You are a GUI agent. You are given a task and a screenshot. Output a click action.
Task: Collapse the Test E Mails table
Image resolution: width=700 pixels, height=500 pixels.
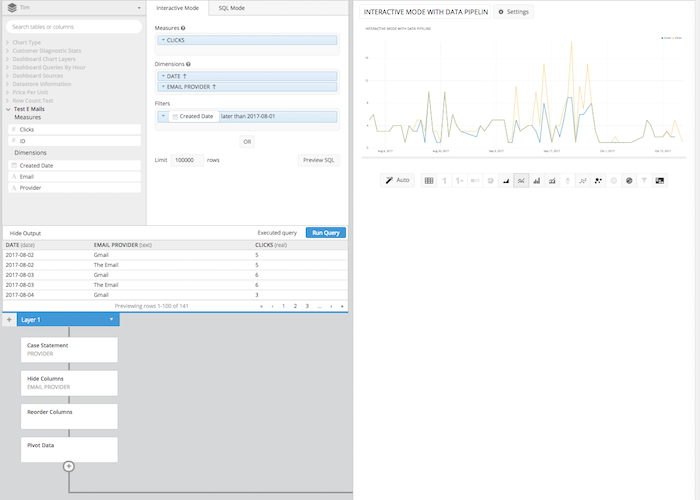(8, 109)
